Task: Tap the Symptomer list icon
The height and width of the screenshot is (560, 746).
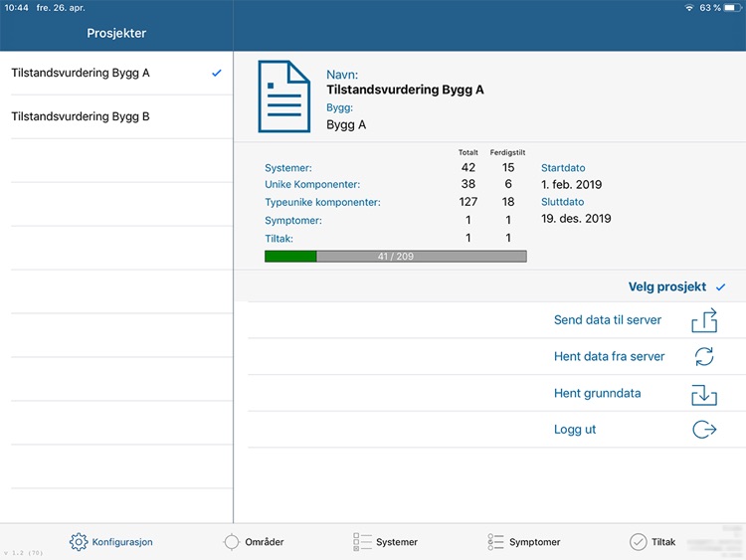Action: coord(495,542)
